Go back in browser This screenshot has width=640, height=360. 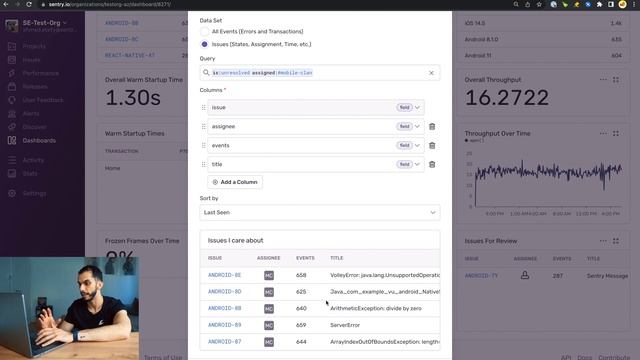(x=6, y=4)
